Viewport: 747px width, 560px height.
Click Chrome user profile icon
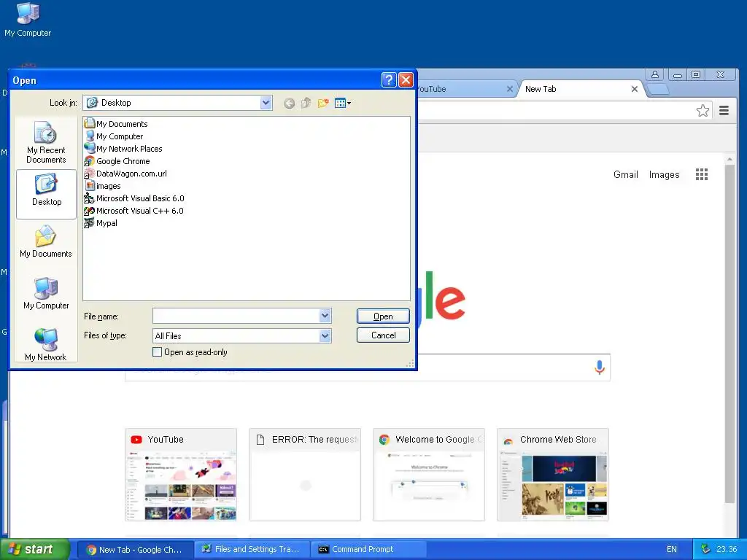655,74
